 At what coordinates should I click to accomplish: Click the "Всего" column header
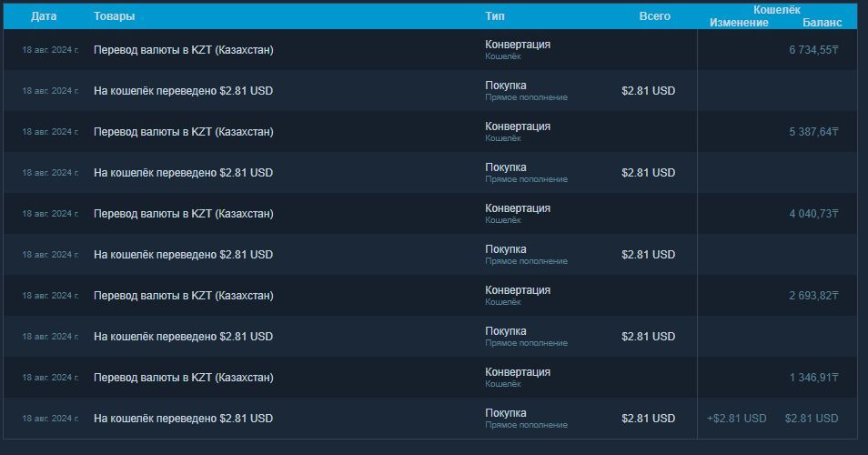[x=654, y=16]
